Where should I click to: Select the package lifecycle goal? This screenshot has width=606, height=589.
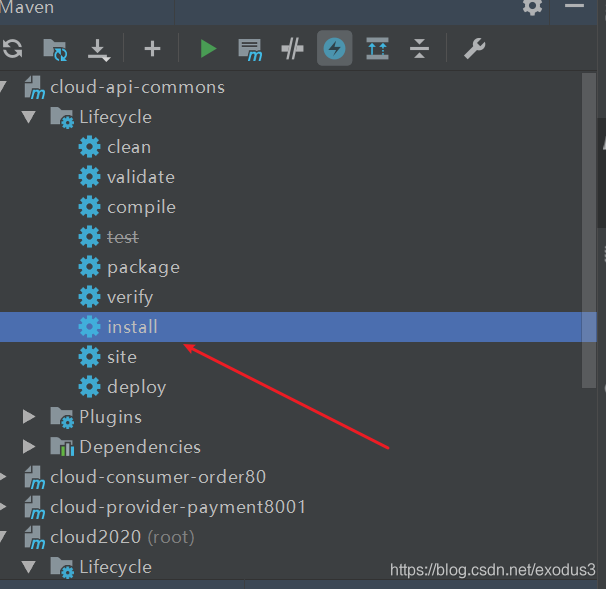[x=143, y=267]
